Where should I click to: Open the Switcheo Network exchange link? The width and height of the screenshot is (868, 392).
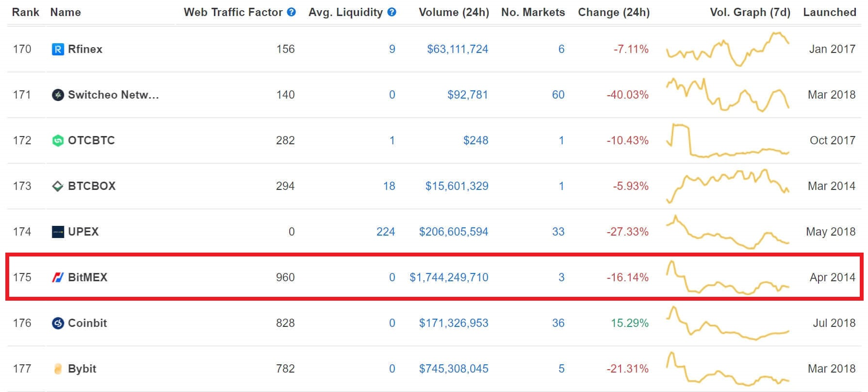pos(113,95)
